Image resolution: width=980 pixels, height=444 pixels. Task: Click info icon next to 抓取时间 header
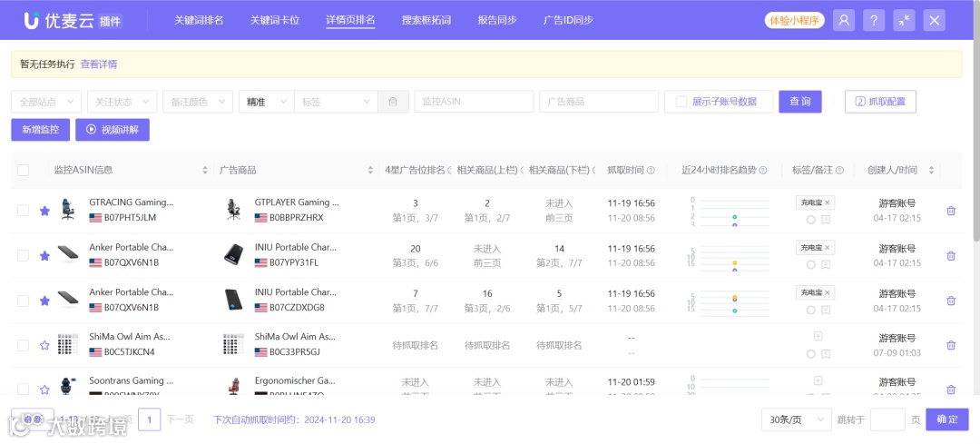pos(651,170)
